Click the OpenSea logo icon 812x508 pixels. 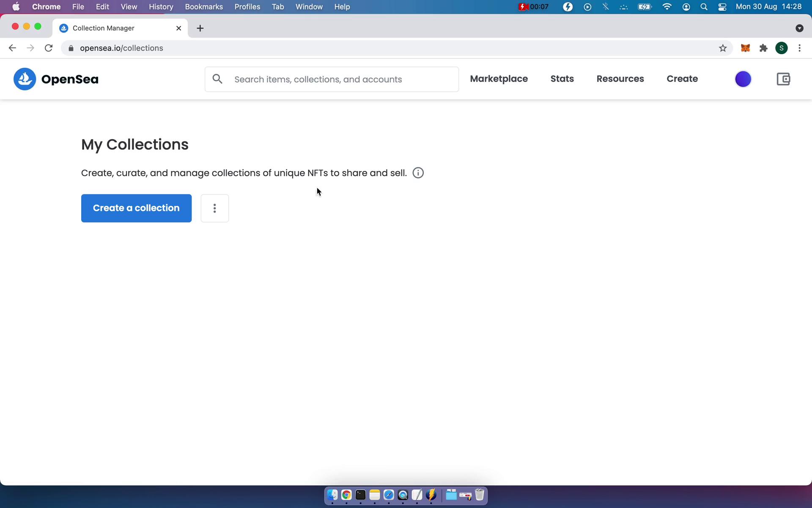[x=24, y=78]
